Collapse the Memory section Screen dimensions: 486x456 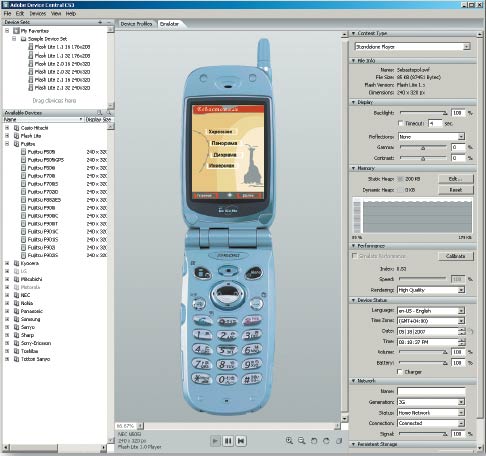coord(354,168)
